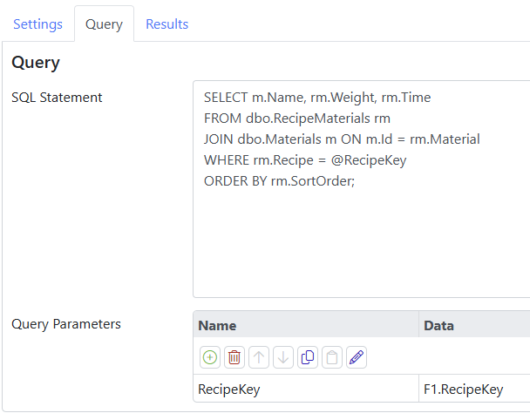Paste a parameter using clipboard icon
Screen dimensions: 530x420
click(332, 357)
